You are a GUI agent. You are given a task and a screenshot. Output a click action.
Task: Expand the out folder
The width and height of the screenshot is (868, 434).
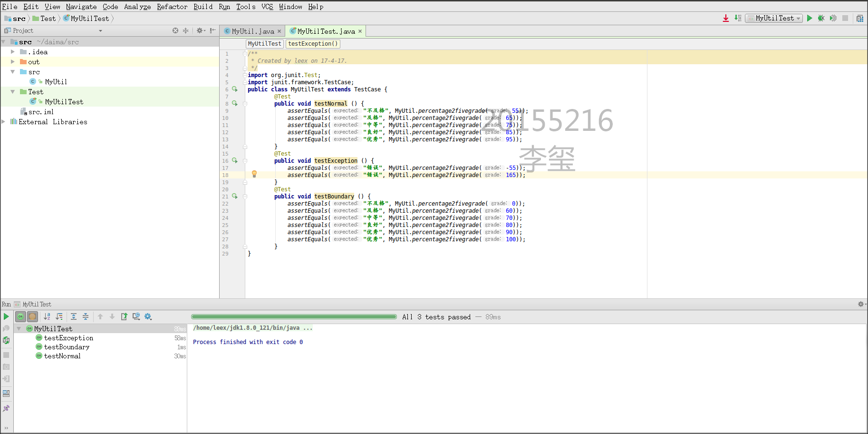[13, 62]
